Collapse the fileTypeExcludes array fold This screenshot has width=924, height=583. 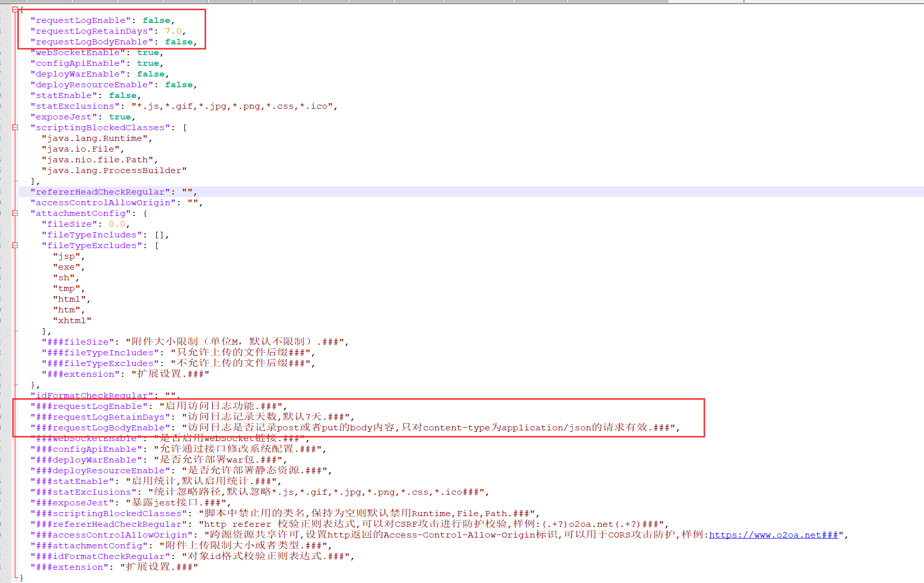[x=15, y=246]
